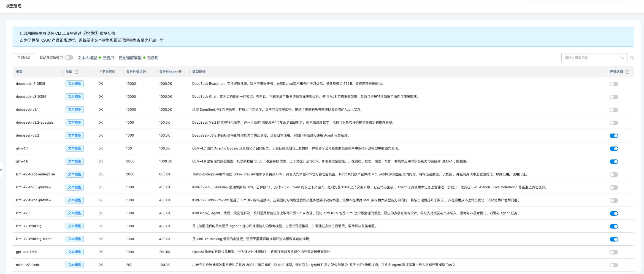Toggle the 自动开启新模型 switch
Viewport: 644px width, 274px height.
tap(69, 58)
